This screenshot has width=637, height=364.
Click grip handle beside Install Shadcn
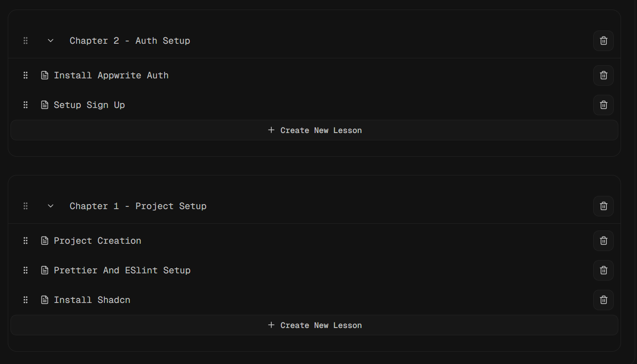point(26,300)
